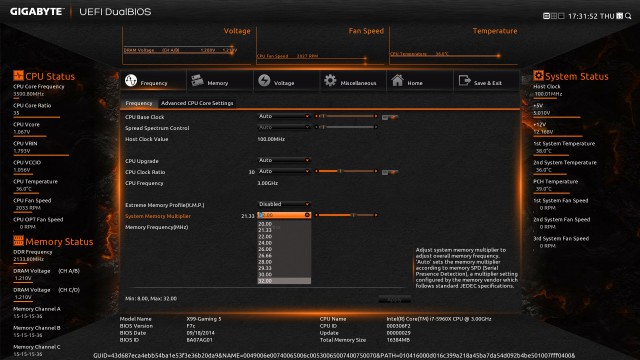Click the Memory Frequency(MHz) label
This screenshot has width=640, height=360.
156,227
